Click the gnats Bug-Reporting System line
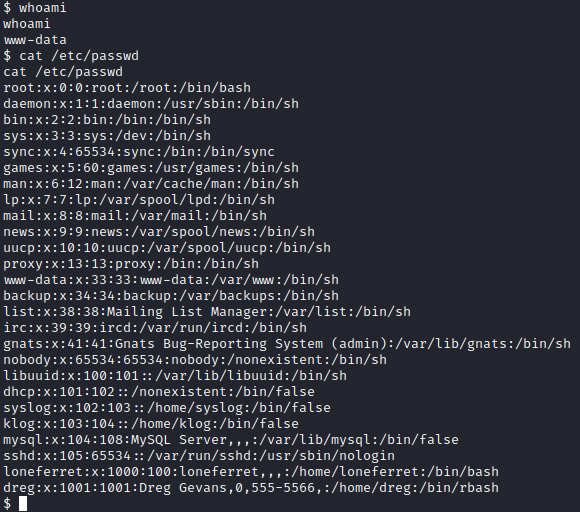This screenshot has height=512, width=580. (287, 344)
